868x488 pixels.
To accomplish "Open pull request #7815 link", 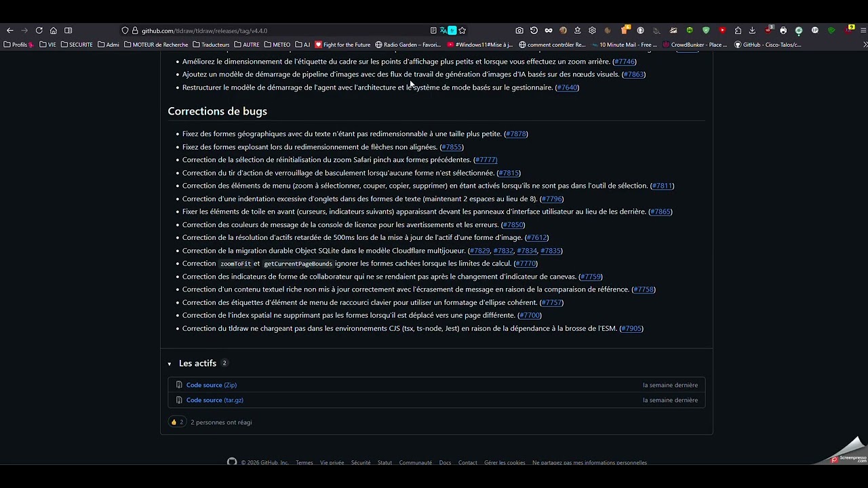I will (x=509, y=173).
